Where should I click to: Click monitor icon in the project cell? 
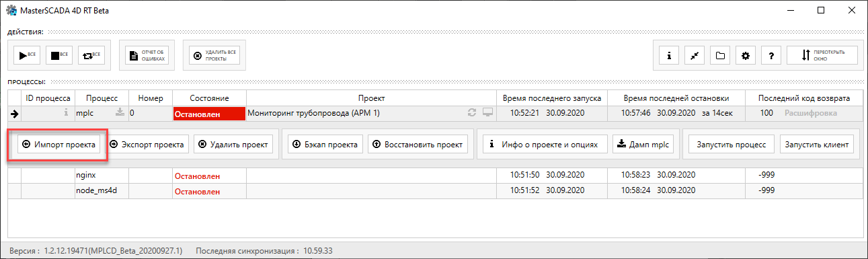487,113
